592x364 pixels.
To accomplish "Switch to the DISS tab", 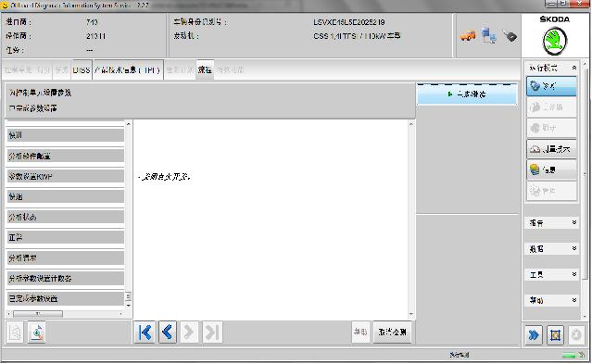I will point(82,70).
